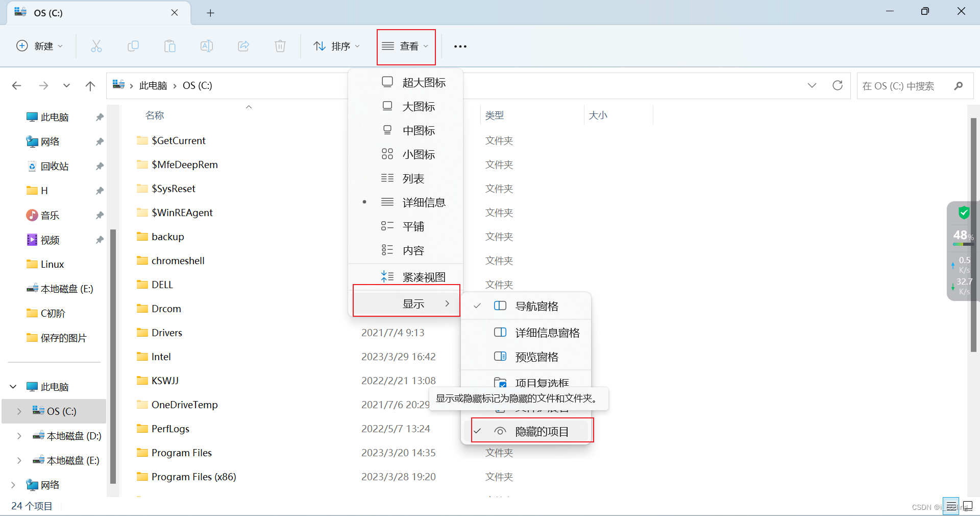The image size is (980, 516).
Task: Click pin icon next to Linux-adjacent 视频 entry
Action: 100,240
